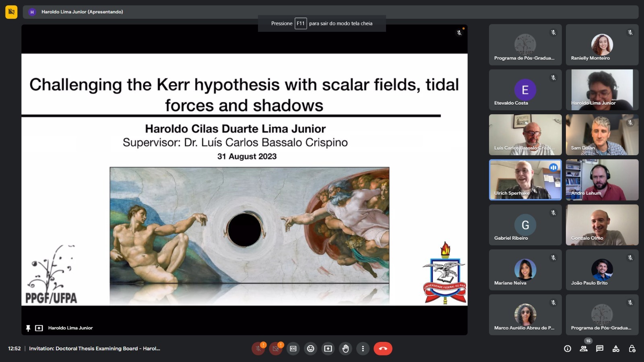Select Marco Aurélio Abreu participant tile

coord(525,315)
